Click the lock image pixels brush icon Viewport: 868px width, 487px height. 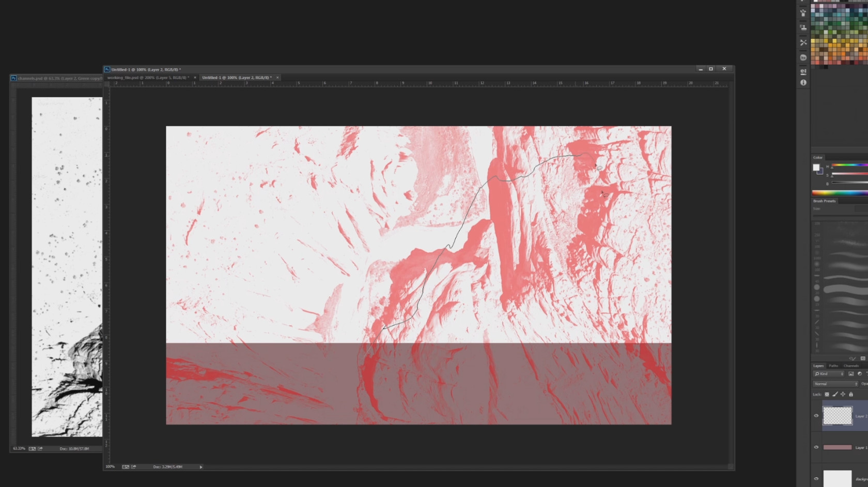pos(835,394)
